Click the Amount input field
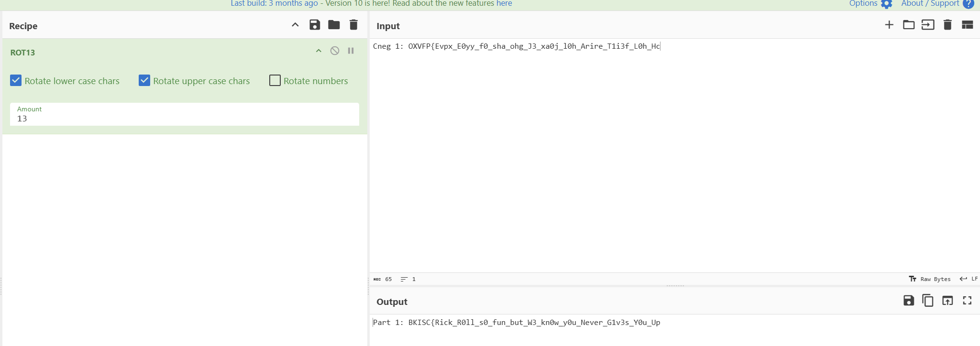Image resolution: width=980 pixels, height=346 pixels. 184,119
